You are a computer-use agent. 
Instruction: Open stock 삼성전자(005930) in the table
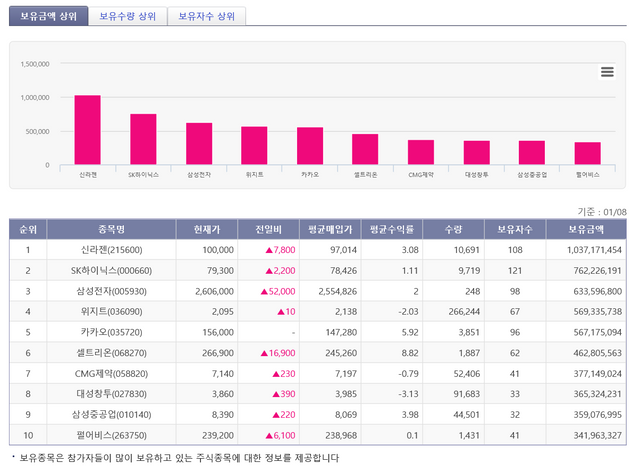click(x=111, y=291)
